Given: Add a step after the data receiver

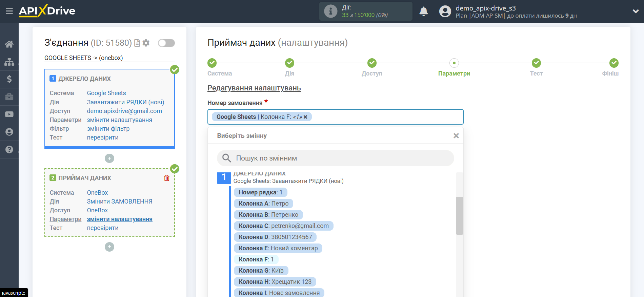Looking at the screenshot, I should tap(109, 247).
